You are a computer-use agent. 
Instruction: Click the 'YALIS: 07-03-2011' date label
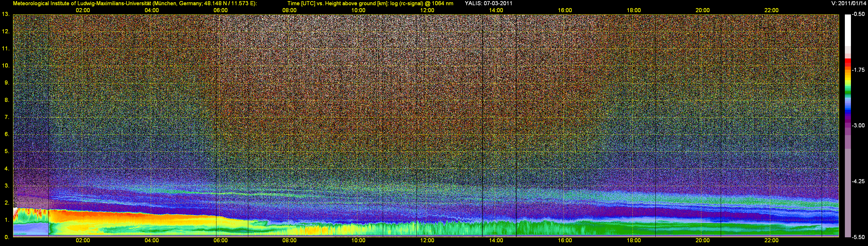click(488, 3)
